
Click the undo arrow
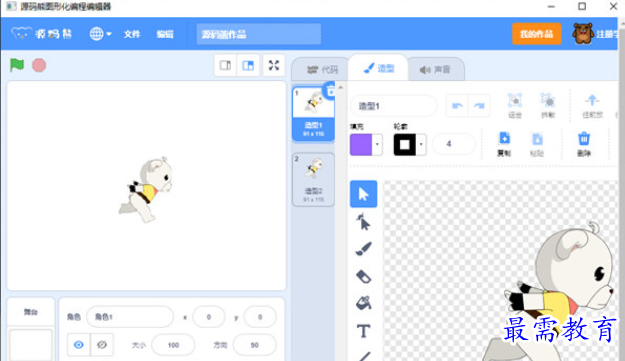pos(457,106)
